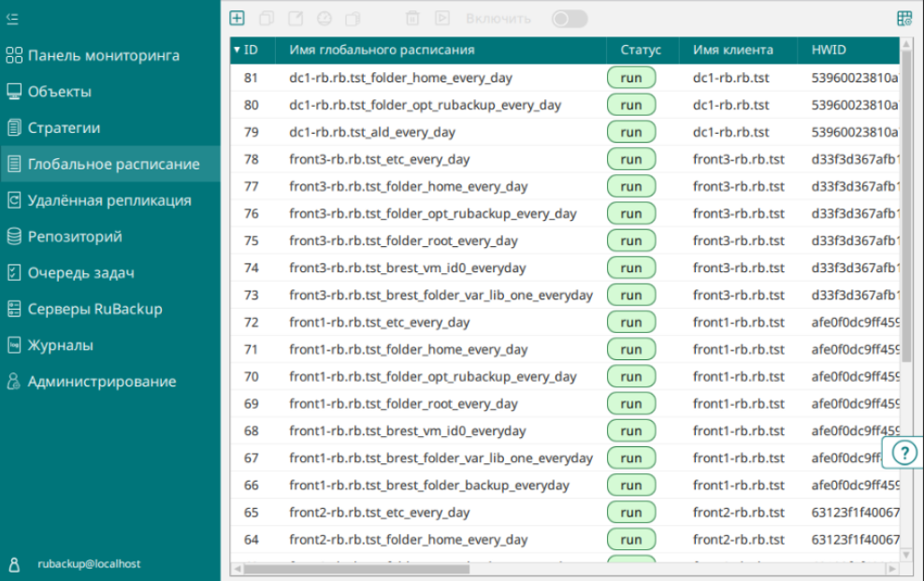Viewport: 924px width, 581px height.
Task: Open Панель мониторинга section
Action: (x=110, y=55)
